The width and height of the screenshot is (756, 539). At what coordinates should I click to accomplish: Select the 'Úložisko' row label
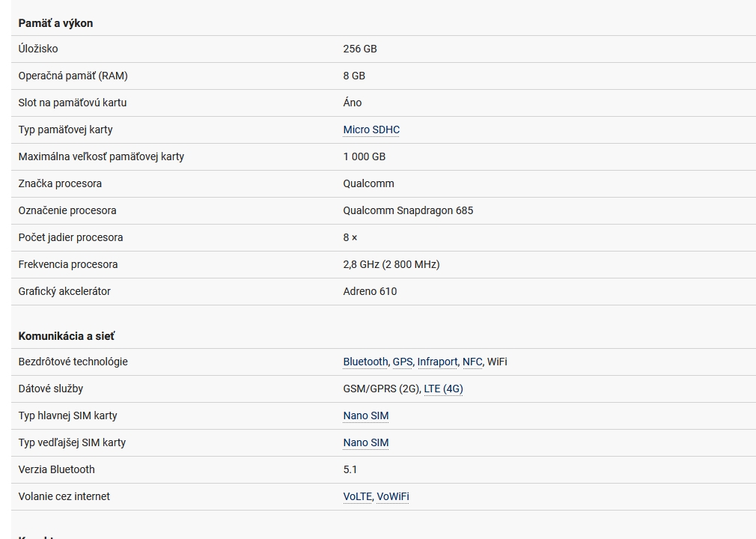click(x=38, y=49)
